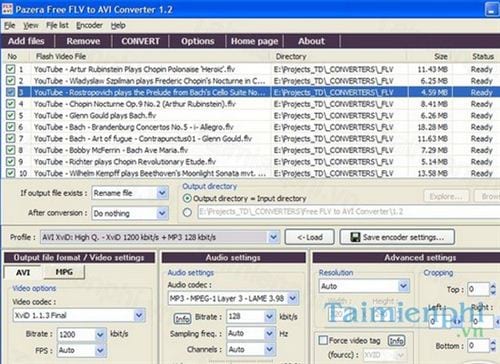Switch to AVI format tab
Screen dimensions: 500x364
(x=23, y=272)
